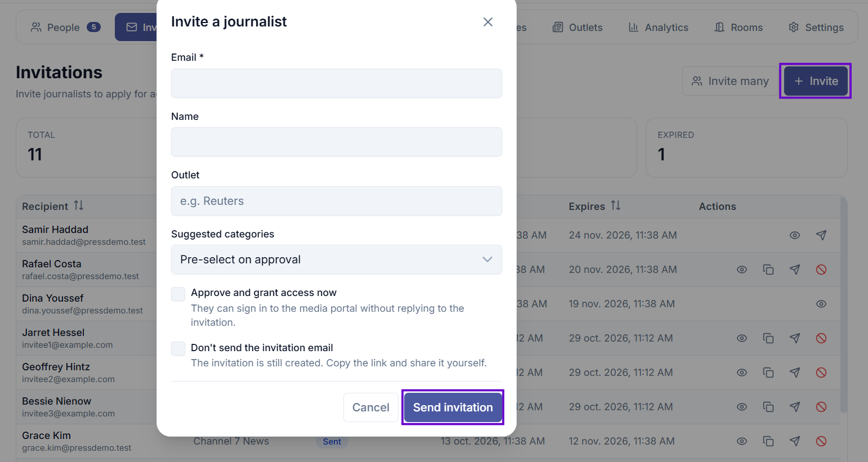Image resolution: width=868 pixels, height=462 pixels.
Task: Click the Sent status badge
Action: [x=332, y=442]
